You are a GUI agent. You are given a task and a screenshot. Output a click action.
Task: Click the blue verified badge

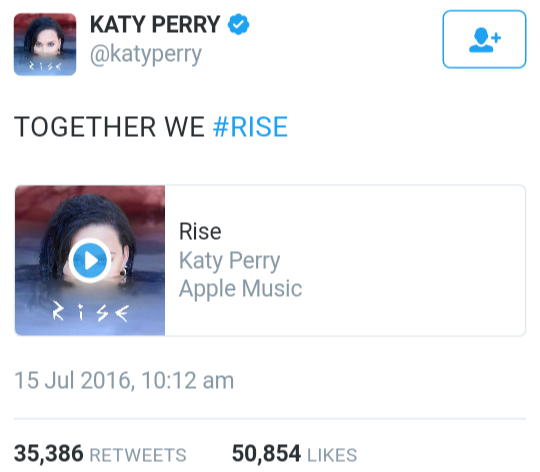(238, 24)
